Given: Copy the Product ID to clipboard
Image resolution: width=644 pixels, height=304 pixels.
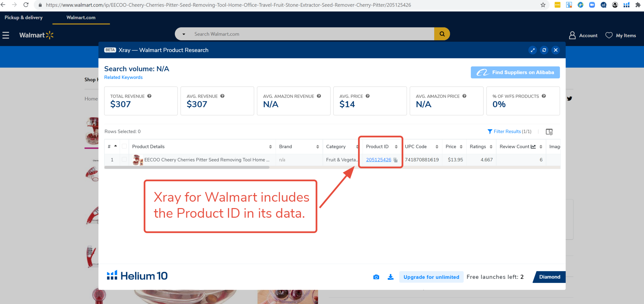Looking at the screenshot, I should tap(396, 160).
